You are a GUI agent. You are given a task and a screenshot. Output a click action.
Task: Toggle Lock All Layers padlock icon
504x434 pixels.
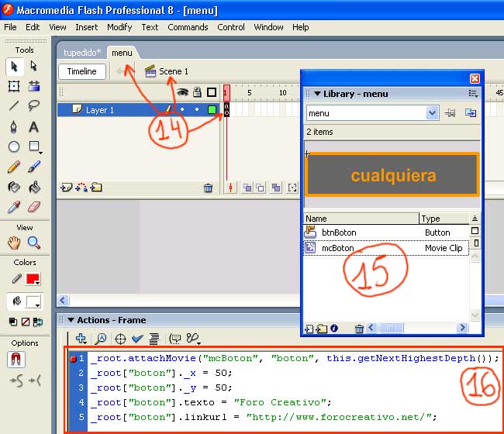pyautogui.click(x=198, y=92)
